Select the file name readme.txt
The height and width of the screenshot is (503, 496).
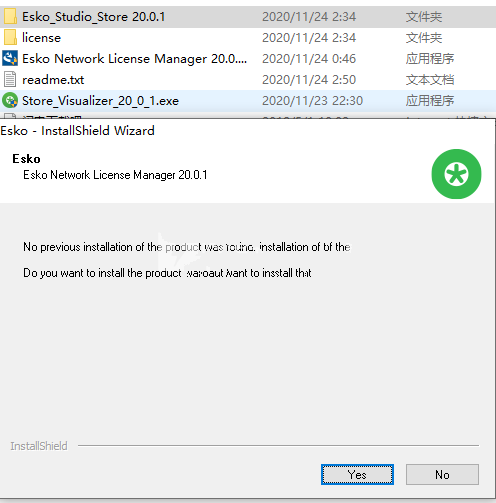pyautogui.click(x=53, y=80)
